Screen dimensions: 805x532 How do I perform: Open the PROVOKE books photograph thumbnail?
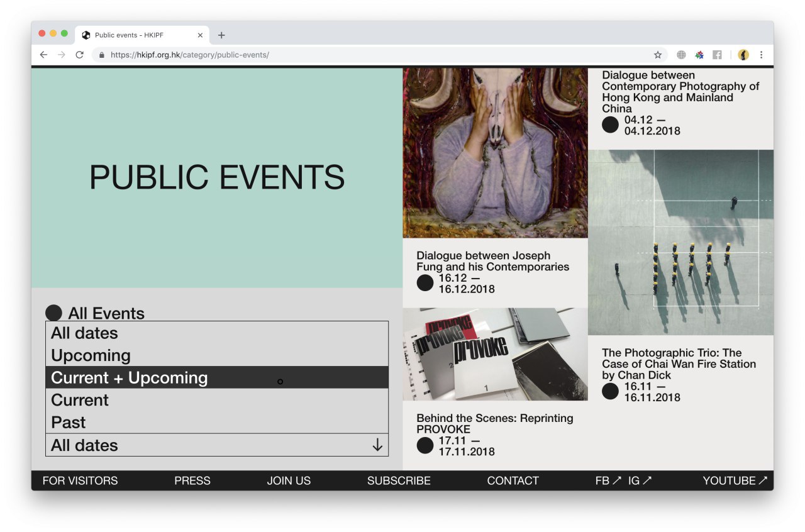coord(496,354)
